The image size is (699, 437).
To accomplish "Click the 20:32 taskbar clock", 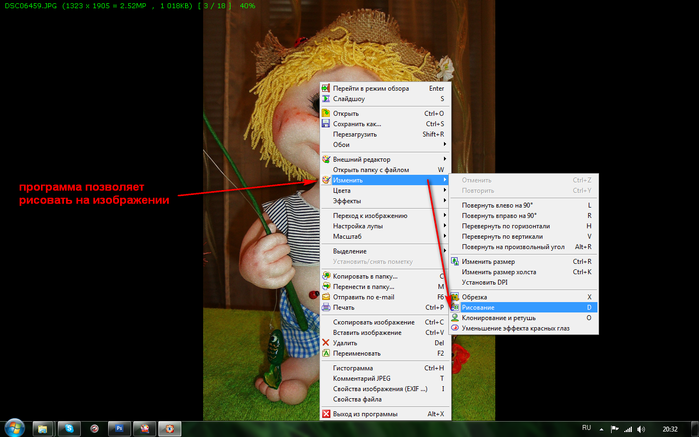I will pyautogui.click(x=670, y=429).
